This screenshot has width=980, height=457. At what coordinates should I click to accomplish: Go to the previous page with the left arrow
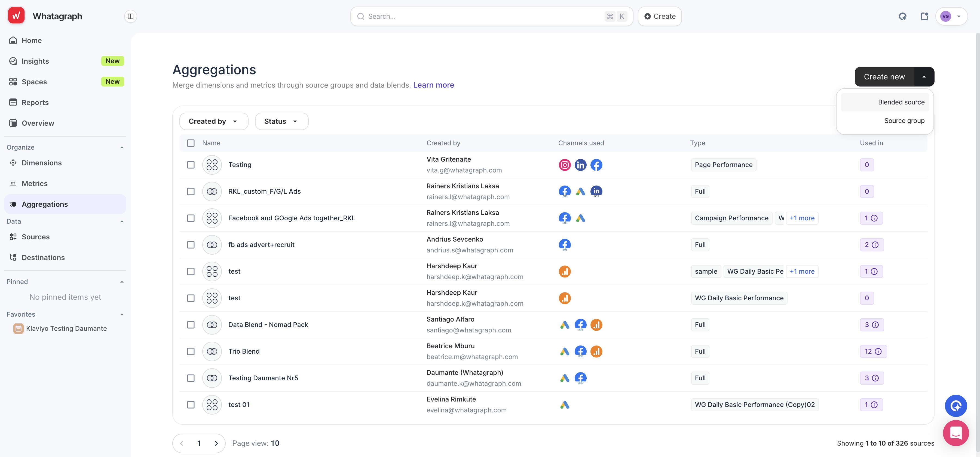[x=182, y=443]
